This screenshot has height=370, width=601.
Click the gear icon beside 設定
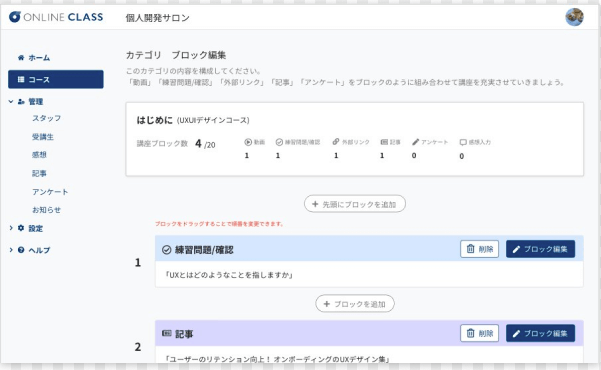pyautogui.click(x=21, y=228)
